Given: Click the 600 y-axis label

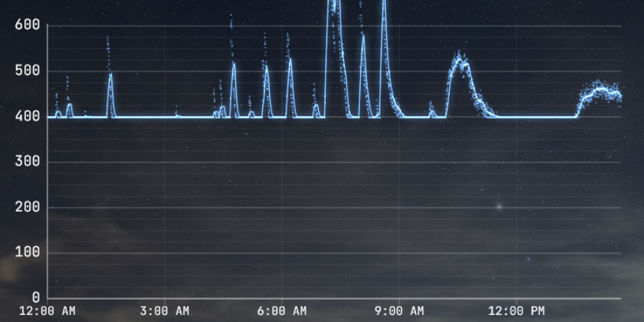Looking at the screenshot, I should [27, 25].
